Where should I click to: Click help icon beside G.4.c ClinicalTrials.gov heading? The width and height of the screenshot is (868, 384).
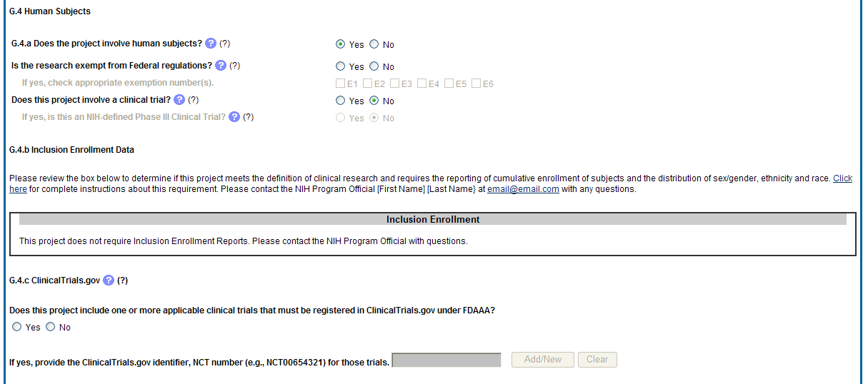(109, 281)
